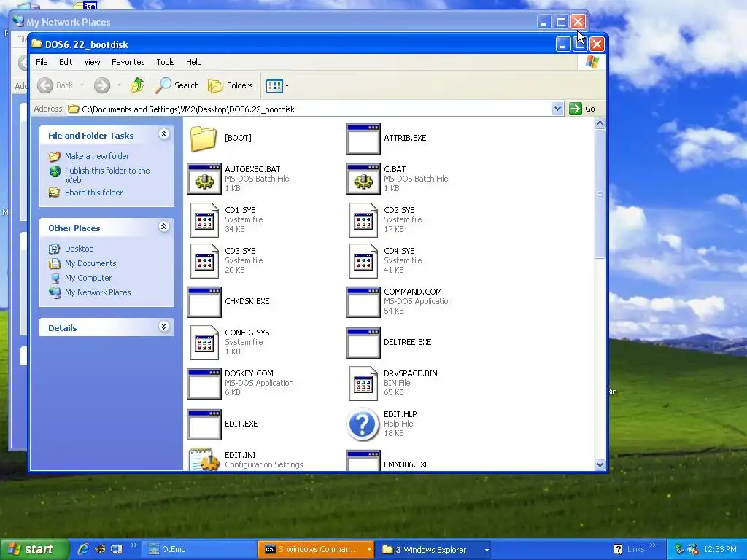Open the Views dropdown button
747x560 pixels.
(x=277, y=86)
